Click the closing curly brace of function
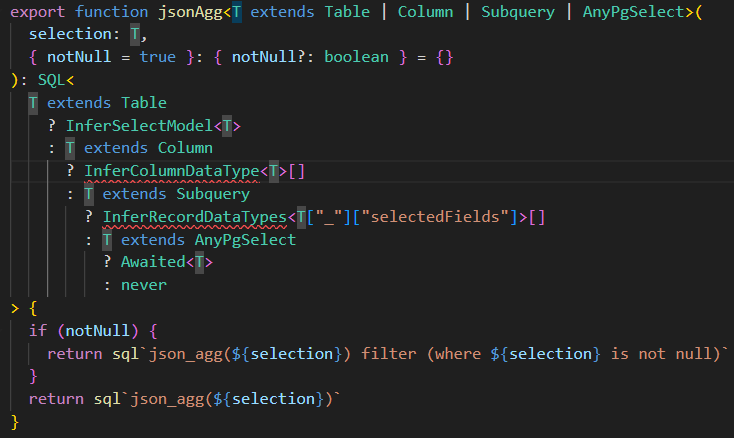The width and height of the screenshot is (734, 438). click(15, 422)
